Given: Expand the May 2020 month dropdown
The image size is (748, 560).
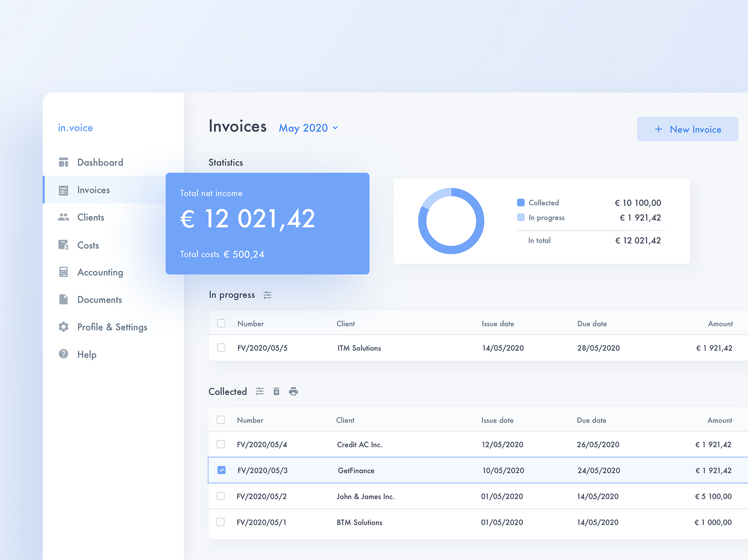Looking at the screenshot, I should (308, 128).
